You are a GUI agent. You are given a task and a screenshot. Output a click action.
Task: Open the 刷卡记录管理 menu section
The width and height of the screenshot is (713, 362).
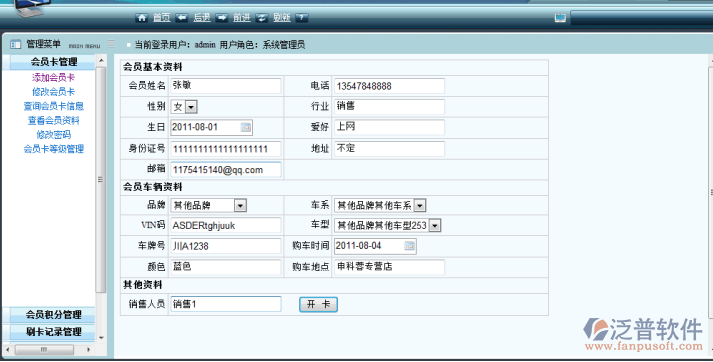pos(54,332)
